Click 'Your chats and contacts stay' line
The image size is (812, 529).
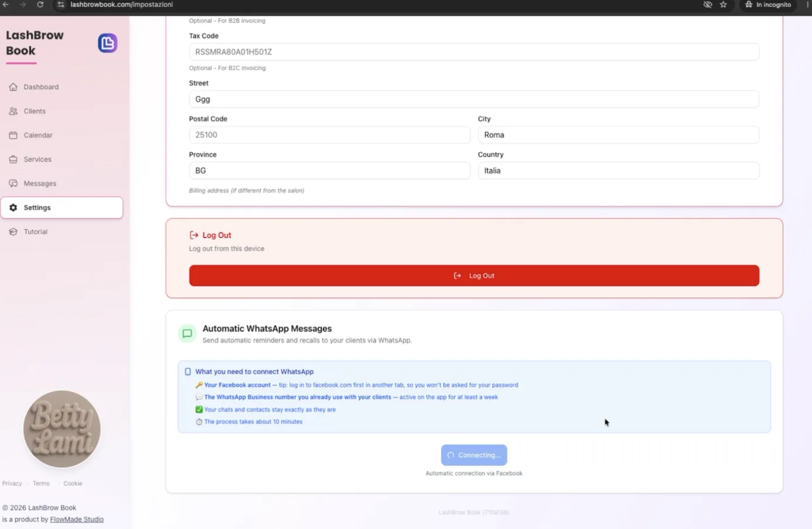270,410
